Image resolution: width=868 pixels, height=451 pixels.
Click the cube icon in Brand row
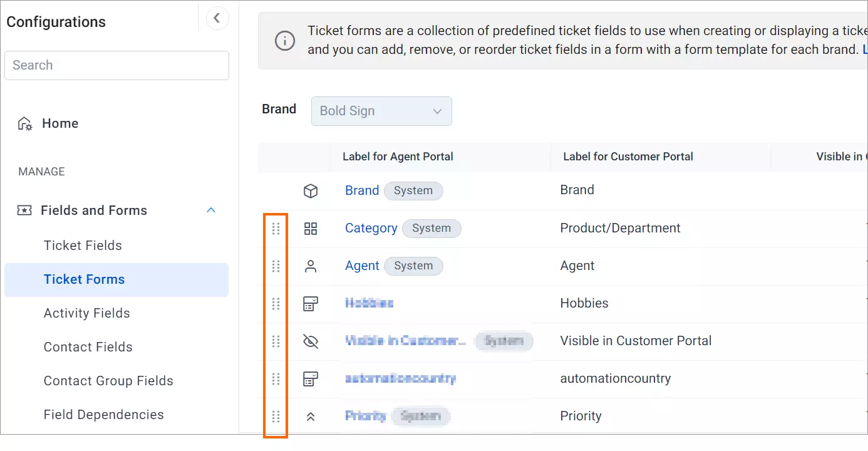pyautogui.click(x=311, y=191)
